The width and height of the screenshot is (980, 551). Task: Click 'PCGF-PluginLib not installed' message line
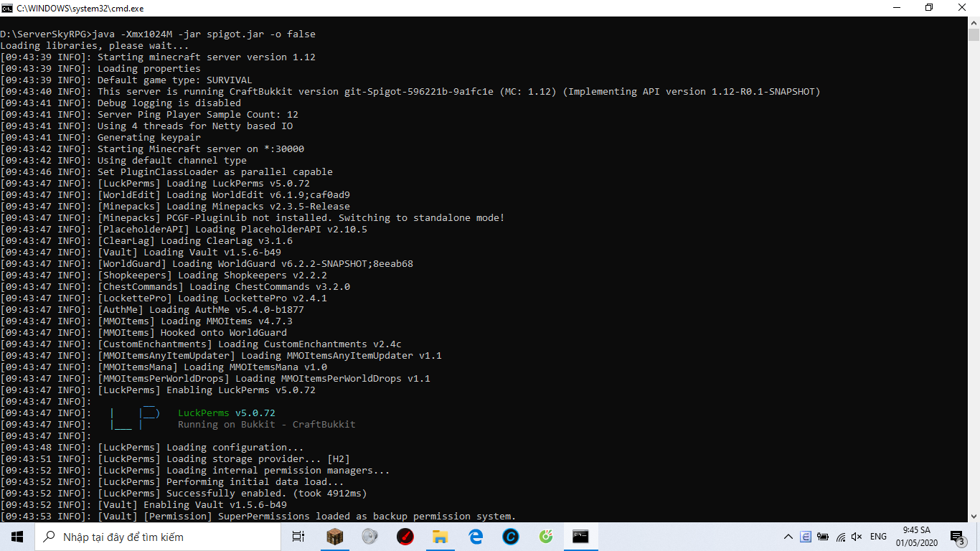253,218
